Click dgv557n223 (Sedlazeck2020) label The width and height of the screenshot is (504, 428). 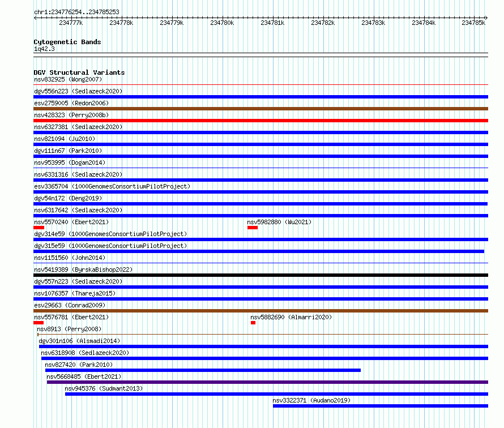tap(78, 281)
